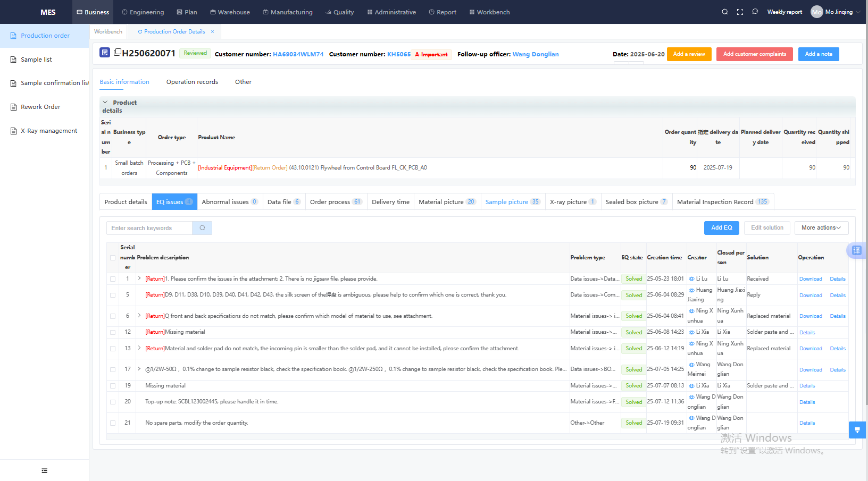Image resolution: width=868 pixels, height=481 pixels.
Task: Switch to the Operation records tab
Action: [192, 82]
